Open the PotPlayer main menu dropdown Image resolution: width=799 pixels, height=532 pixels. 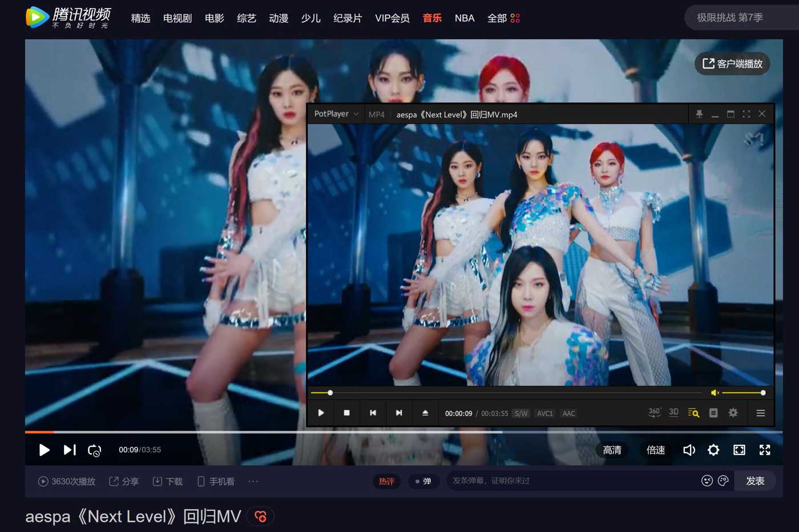(336, 114)
